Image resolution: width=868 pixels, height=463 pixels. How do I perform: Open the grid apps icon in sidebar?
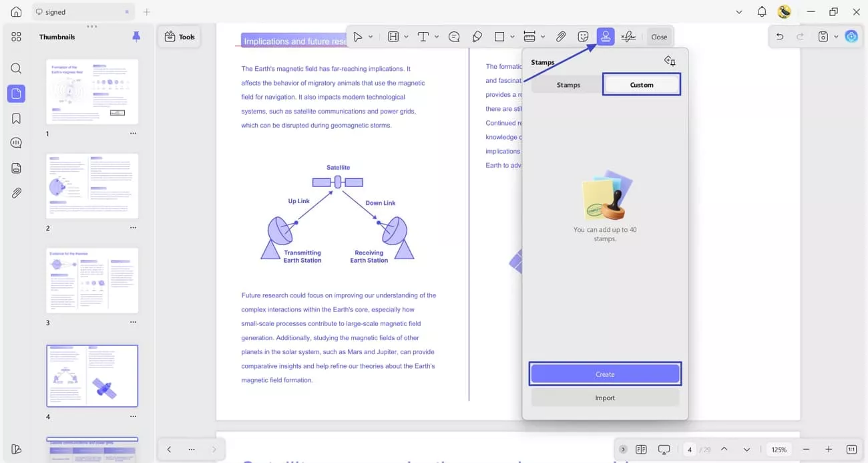(x=16, y=37)
